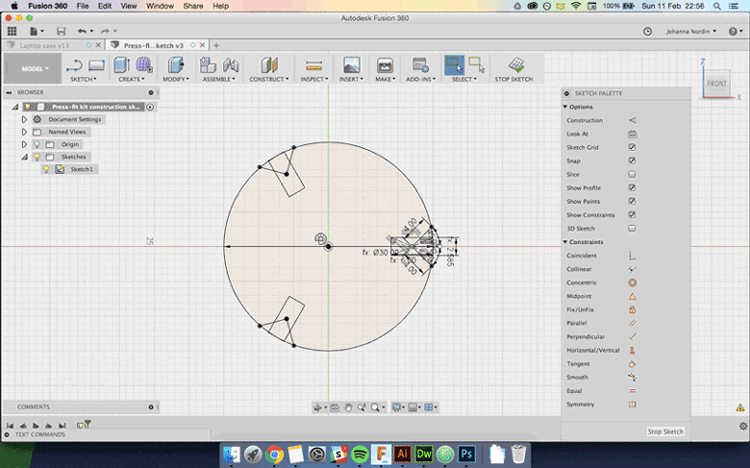
Task: Apply the Tangent constraint tool
Action: (x=632, y=364)
